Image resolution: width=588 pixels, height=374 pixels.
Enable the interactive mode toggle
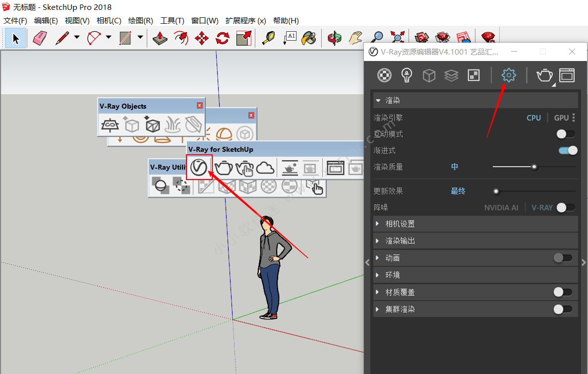point(565,134)
